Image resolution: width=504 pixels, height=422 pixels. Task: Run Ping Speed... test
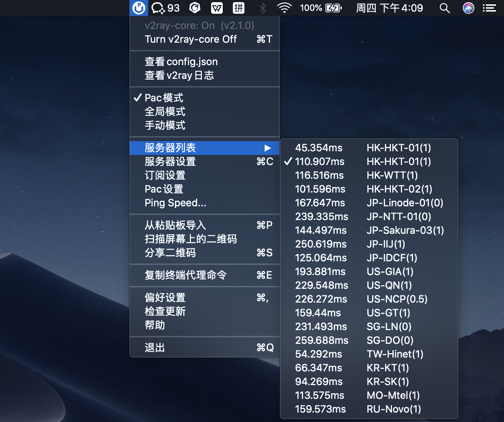pyautogui.click(x=205, y=203)
